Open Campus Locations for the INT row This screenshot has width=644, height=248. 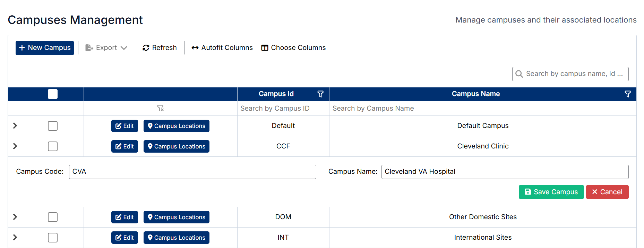(x=176, y=238)
